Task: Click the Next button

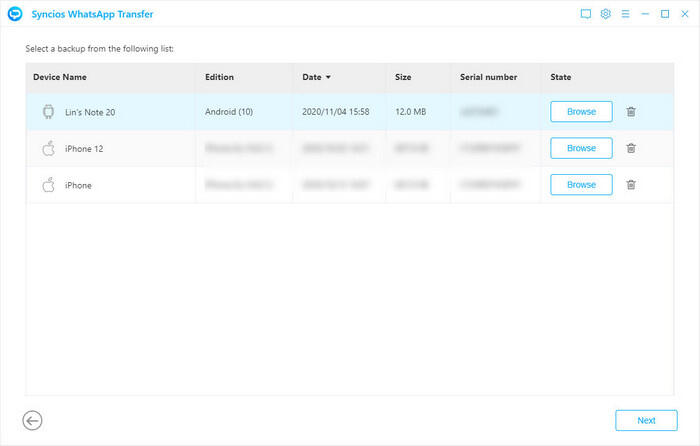Action: pyautogui.click(x=646, y=420)
